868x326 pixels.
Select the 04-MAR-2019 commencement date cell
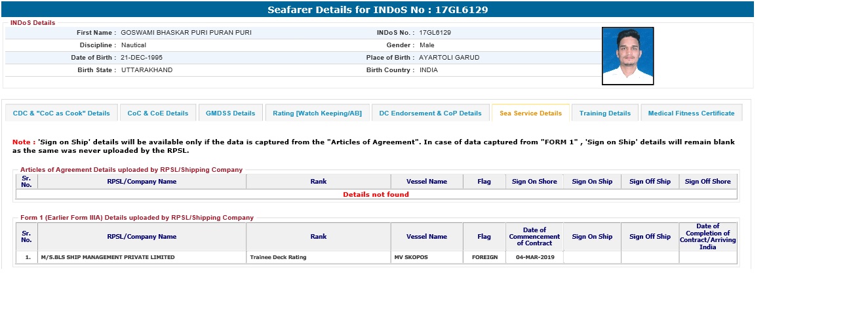534,257
